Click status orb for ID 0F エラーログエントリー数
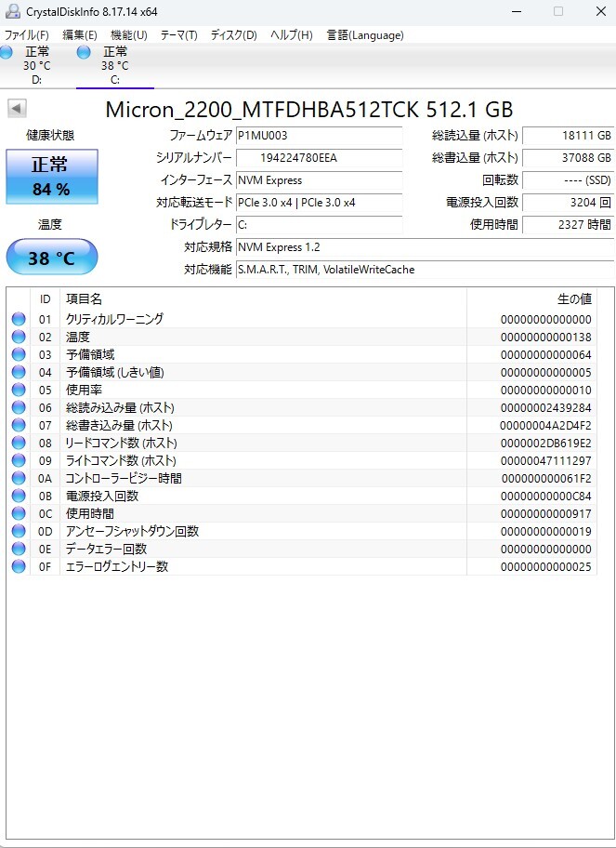Viewport: 616px width, 848px height. click(x=19, y=567)
